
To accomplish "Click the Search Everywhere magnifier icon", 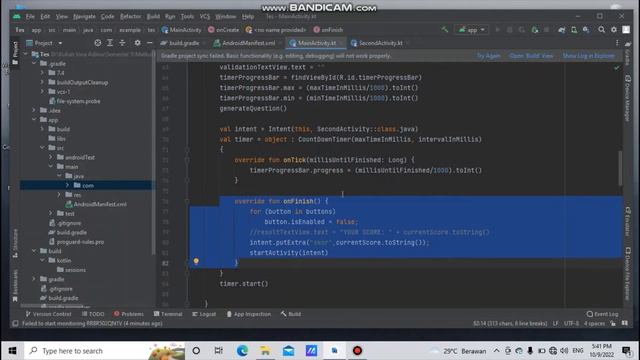I will (x=602, y=30).
